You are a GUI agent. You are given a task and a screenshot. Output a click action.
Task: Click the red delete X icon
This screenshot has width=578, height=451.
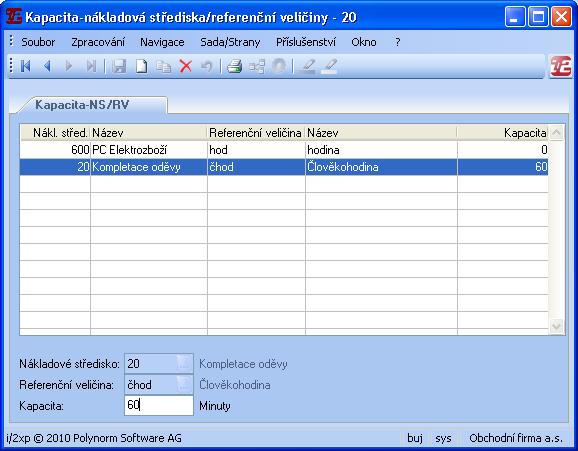(x=185, y=66)
